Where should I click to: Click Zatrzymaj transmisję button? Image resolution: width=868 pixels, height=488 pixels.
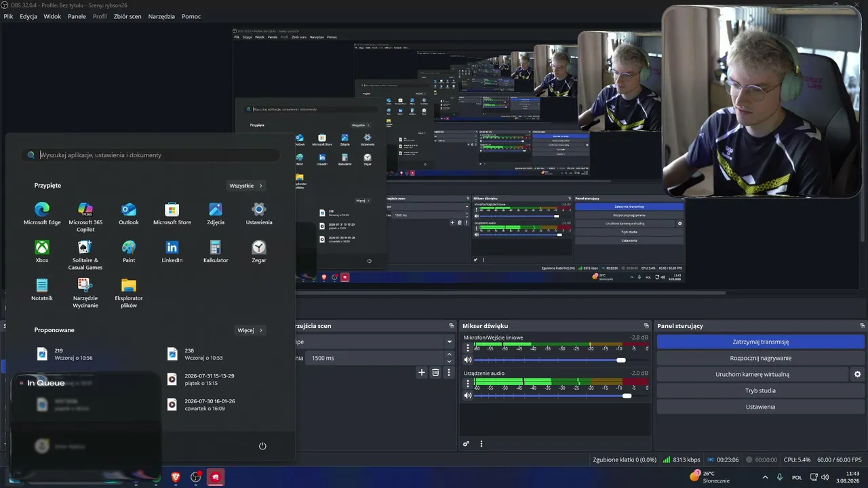click(x=761, y=342)
